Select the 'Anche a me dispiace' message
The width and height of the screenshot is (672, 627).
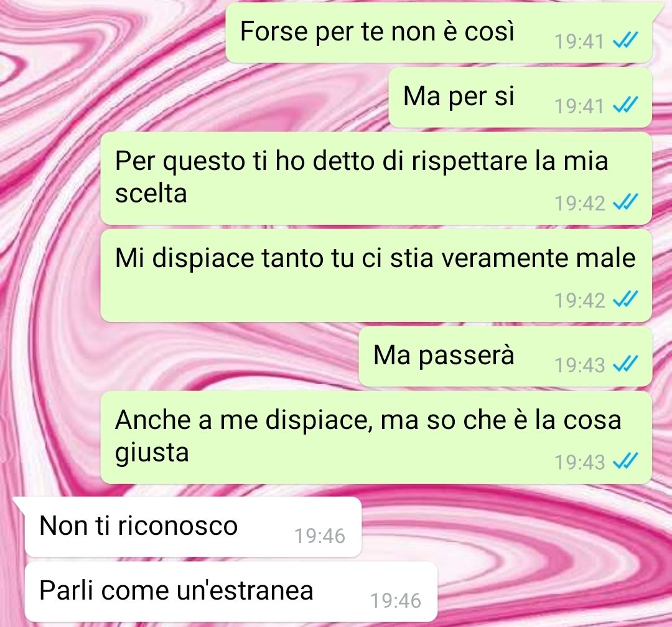(x=376, y=438)
